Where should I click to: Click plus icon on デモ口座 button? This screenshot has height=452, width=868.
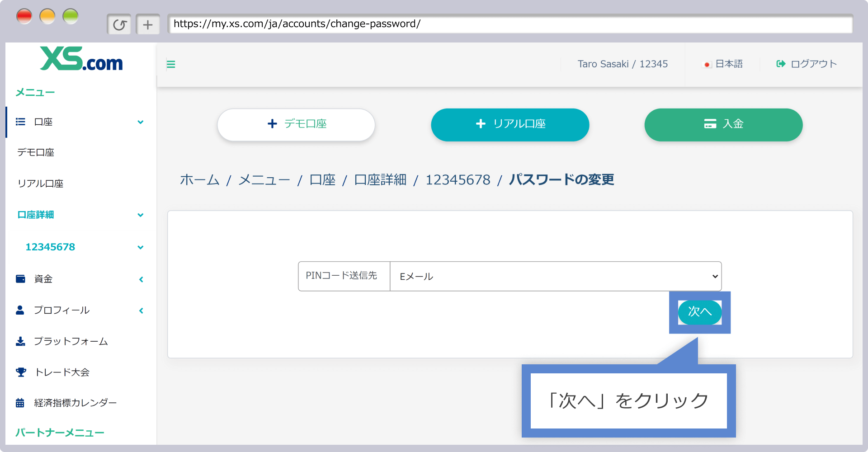tap(272, 124)
